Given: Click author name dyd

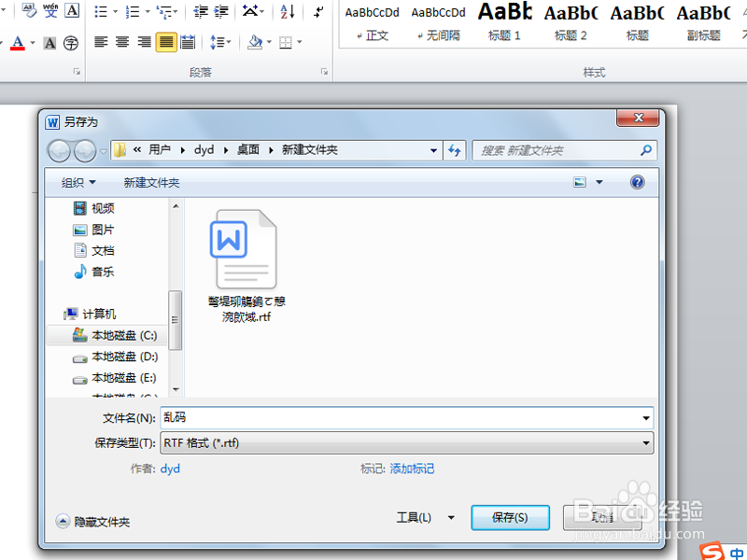Looking at the screenshot, I should tap(170, 469).
